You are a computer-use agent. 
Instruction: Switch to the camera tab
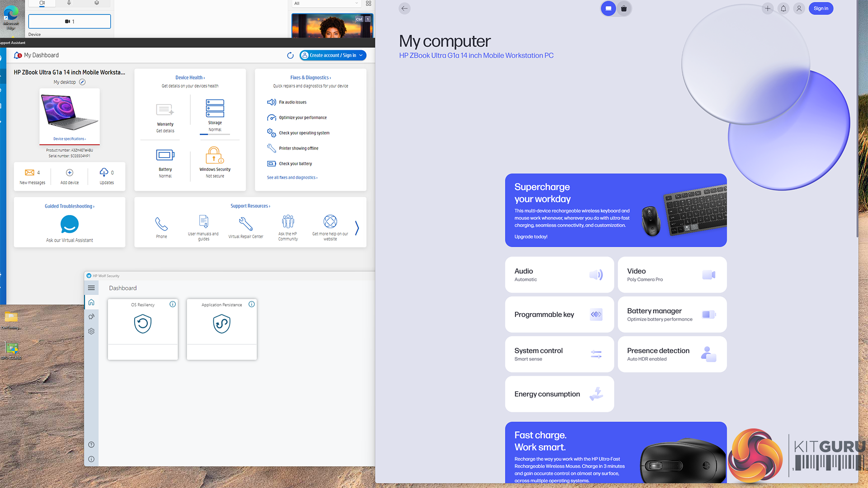point(42,3)
